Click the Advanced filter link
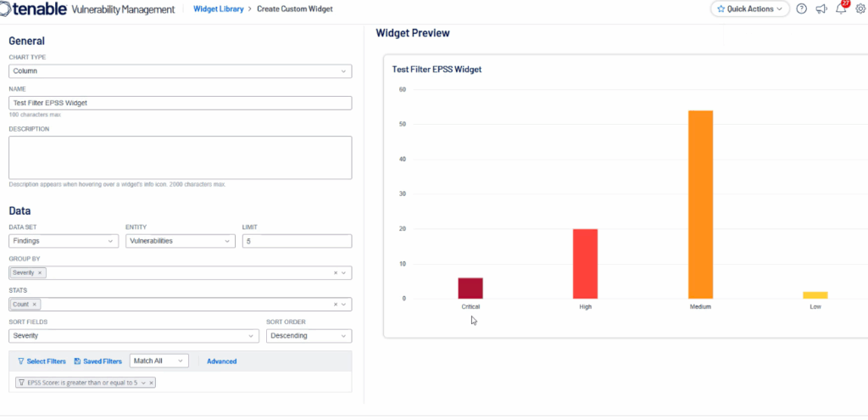 pos(221,361)
